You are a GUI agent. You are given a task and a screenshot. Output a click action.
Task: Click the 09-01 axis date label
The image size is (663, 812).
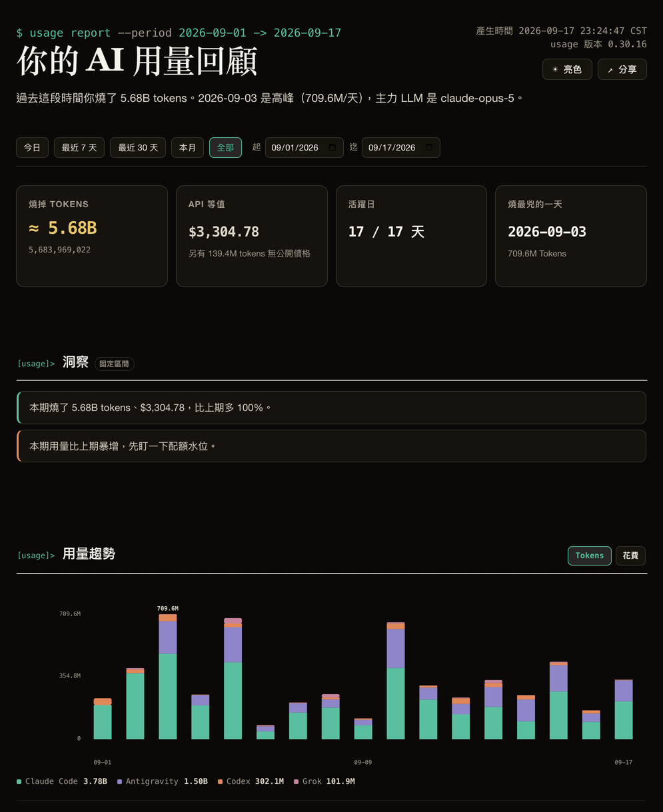click(103, 762)
